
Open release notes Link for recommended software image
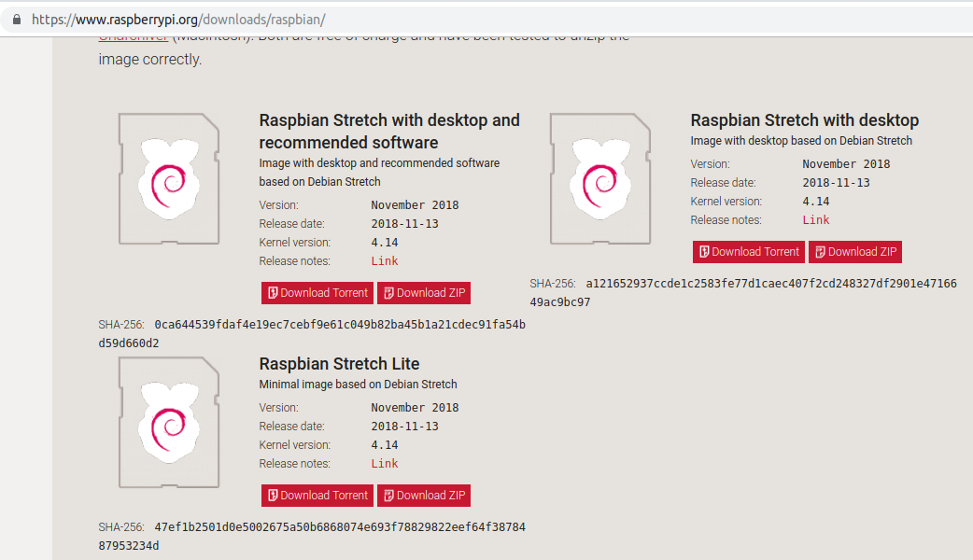(385, 261)
